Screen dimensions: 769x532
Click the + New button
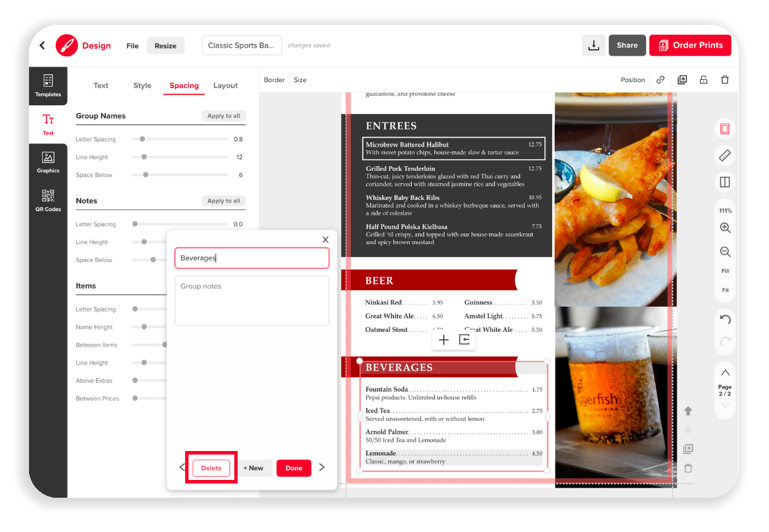coord(253,468)
